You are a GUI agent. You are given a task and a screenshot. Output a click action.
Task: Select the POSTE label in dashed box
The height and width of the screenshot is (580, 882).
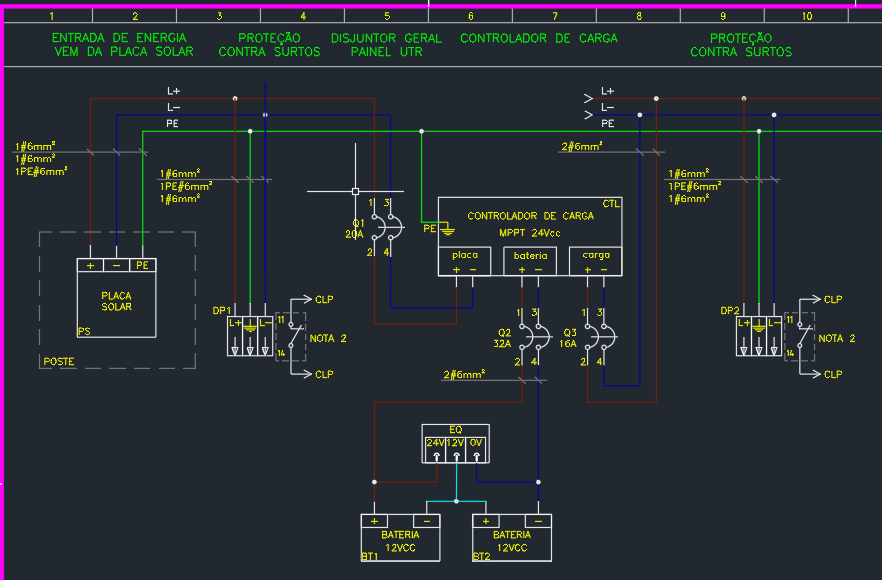tap(58, 362)
